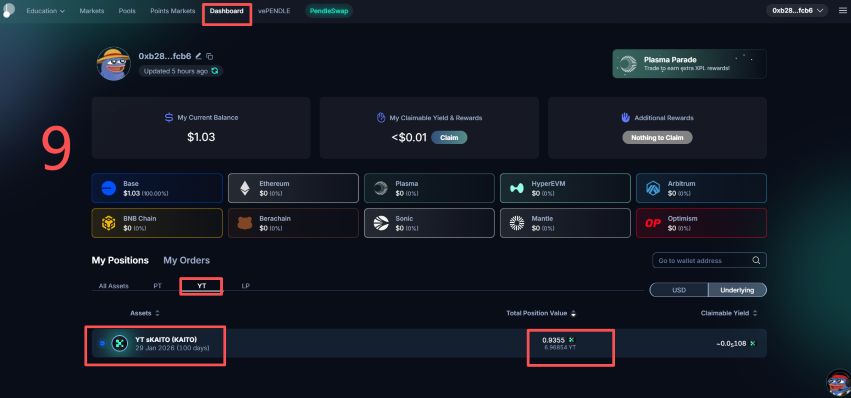Click the Sonic chain icon
The width and height of the screenshot is (851, 398).
click(381, 223)
